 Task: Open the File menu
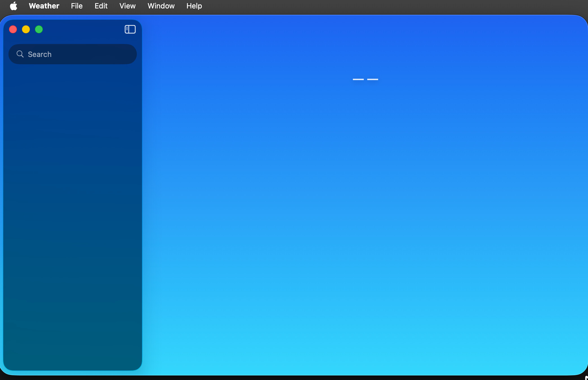77,6
